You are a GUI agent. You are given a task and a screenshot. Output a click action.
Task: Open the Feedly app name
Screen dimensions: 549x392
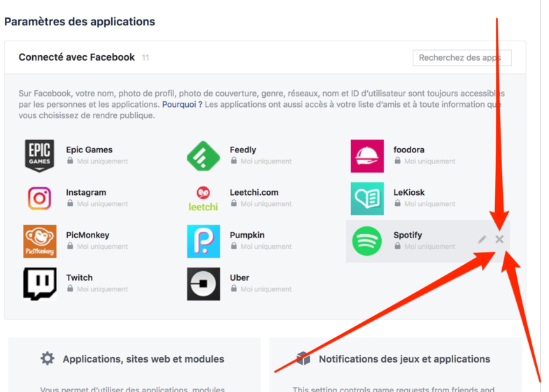click(x=243, y=150)
